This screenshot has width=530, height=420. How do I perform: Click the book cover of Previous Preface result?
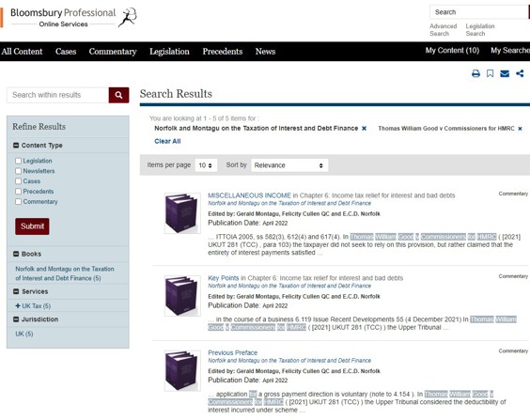tap(182, 370)
